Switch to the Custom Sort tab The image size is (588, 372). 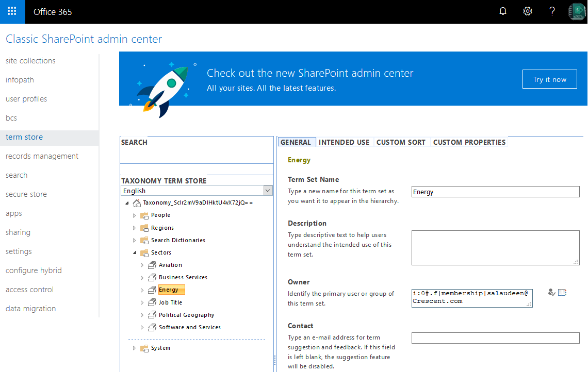point(401,142)
